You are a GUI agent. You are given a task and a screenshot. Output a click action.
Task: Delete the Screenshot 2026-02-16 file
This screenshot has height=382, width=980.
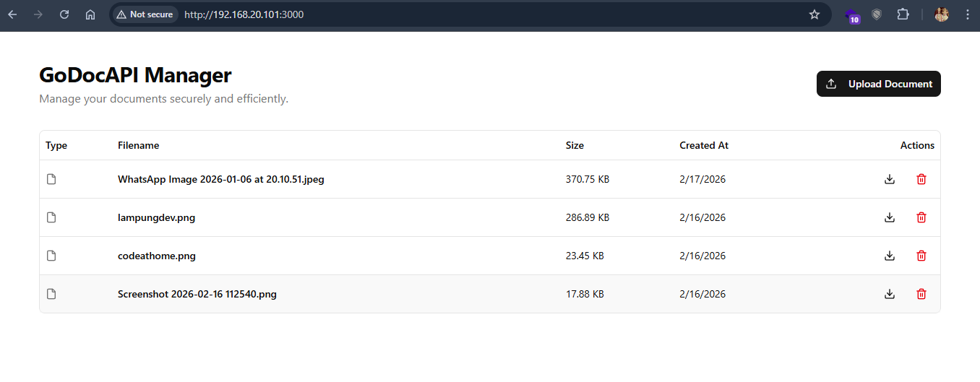[921, 294]
